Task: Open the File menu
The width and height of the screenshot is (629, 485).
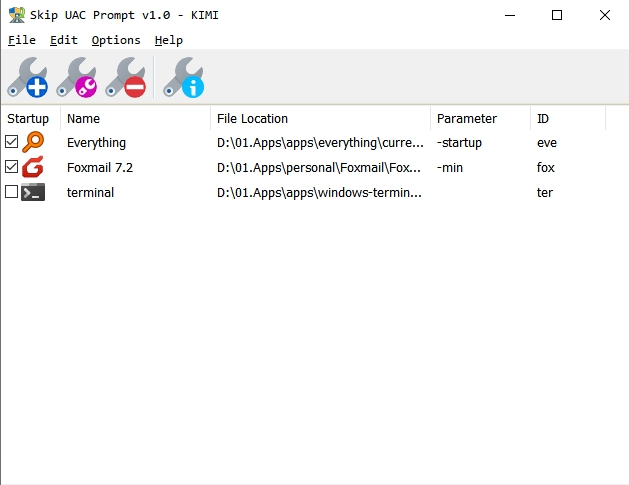Action: click(x=21, y=40)
